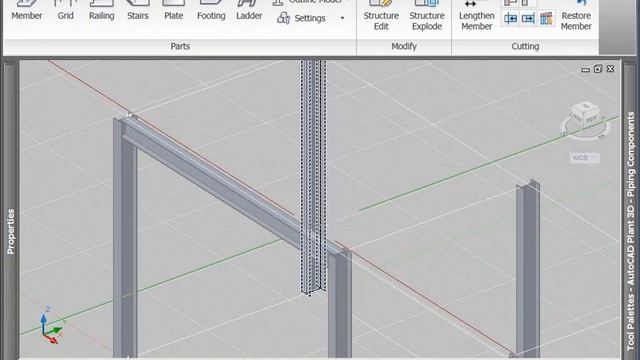640x360 pixels.
Task: Select the Plate tool
Action: tap(173, 11)
